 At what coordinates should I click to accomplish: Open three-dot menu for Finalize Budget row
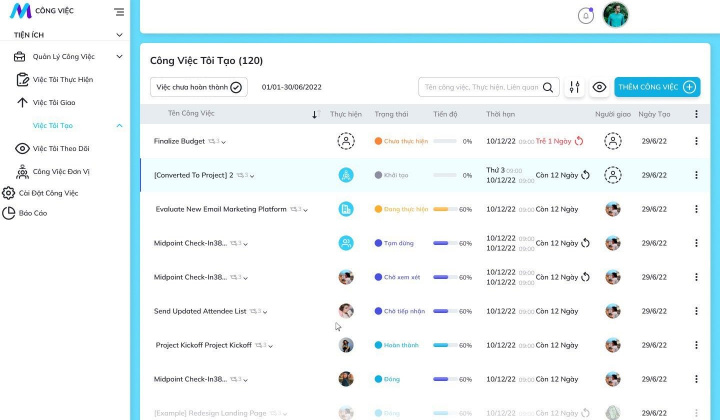[x=696, y=141]
